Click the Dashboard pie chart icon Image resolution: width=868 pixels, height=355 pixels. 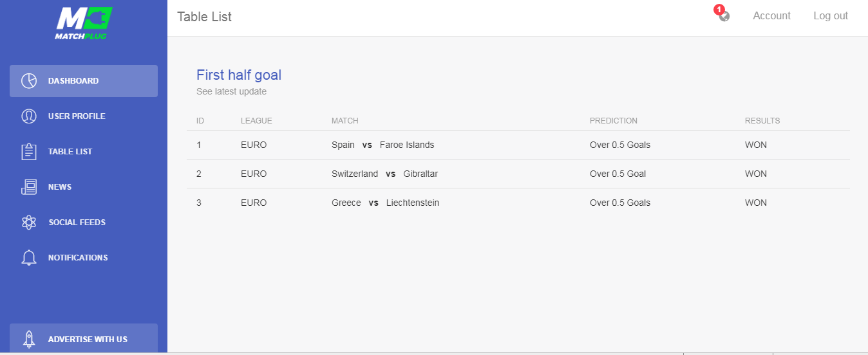(x=29, y=81)
